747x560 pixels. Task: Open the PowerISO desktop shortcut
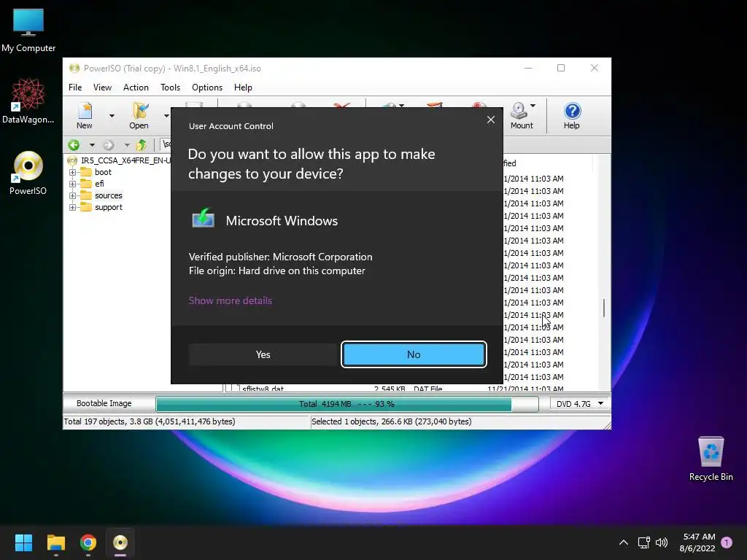click(28, 173)
